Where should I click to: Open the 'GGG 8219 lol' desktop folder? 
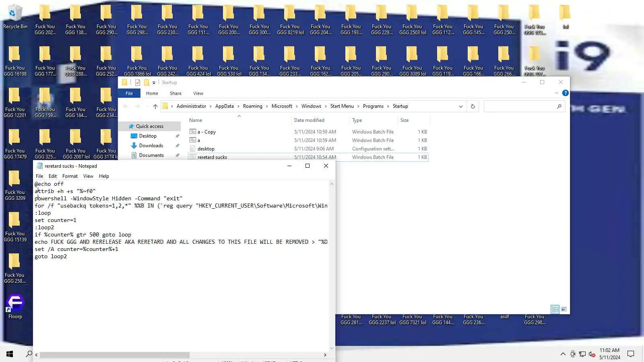[x=290, y=20]
